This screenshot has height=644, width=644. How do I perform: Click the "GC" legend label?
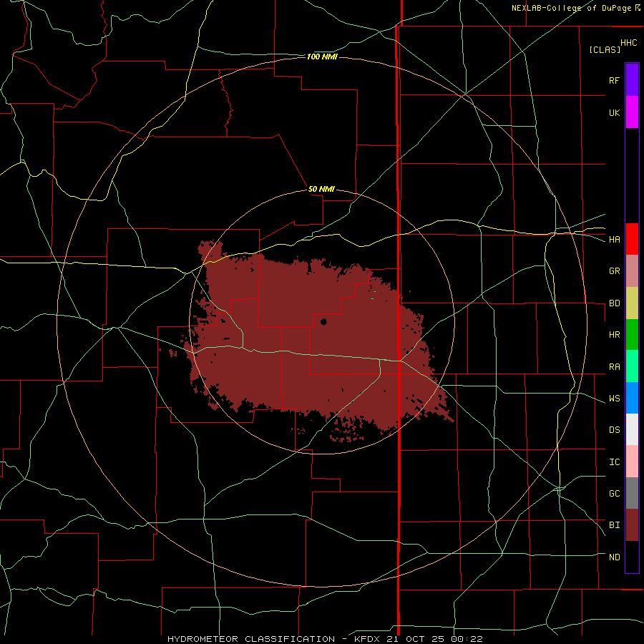[614, 494]
